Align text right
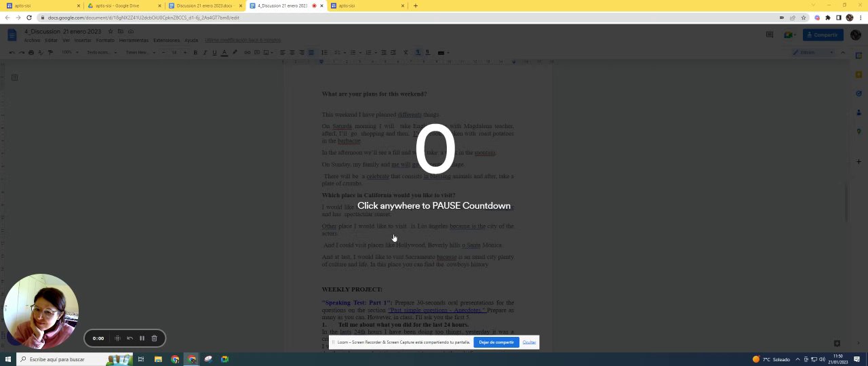Viewport: 868px width, 366px height. point(302,52)
